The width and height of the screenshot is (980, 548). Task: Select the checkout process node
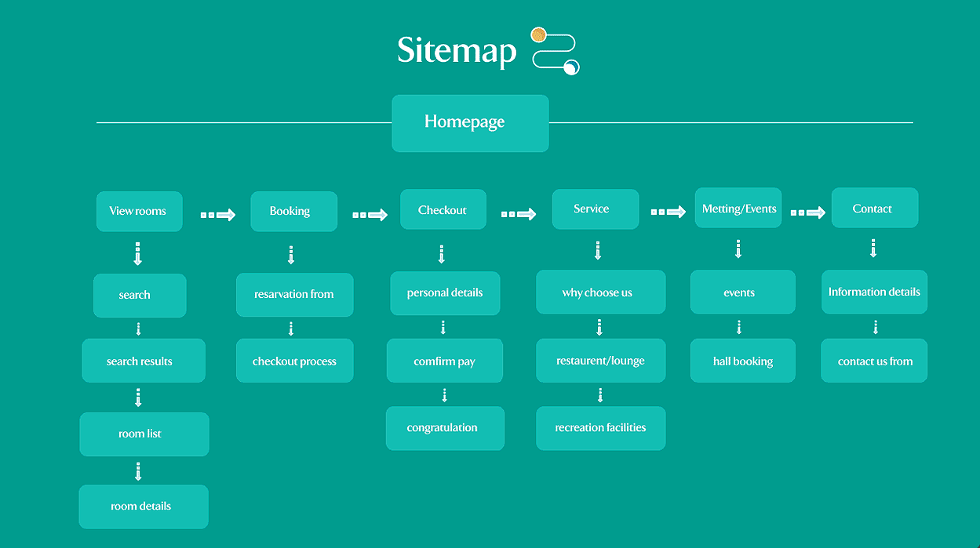[x=295, y=361]
